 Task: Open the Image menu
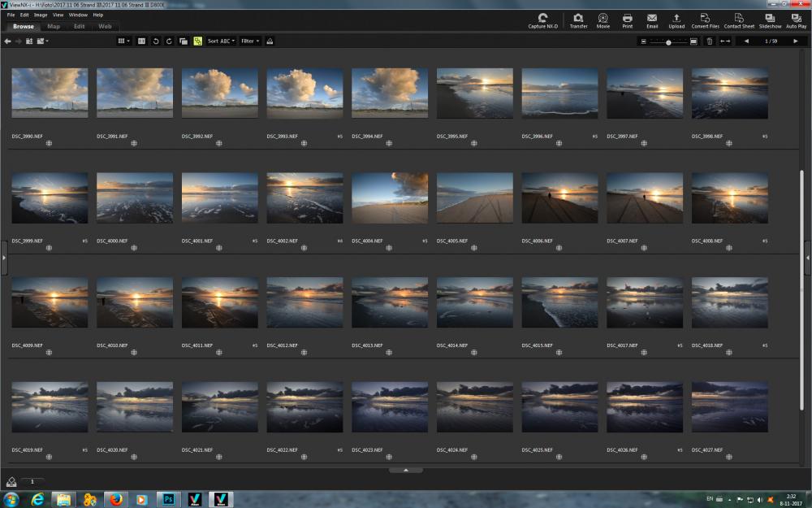[x=41, y=15]
